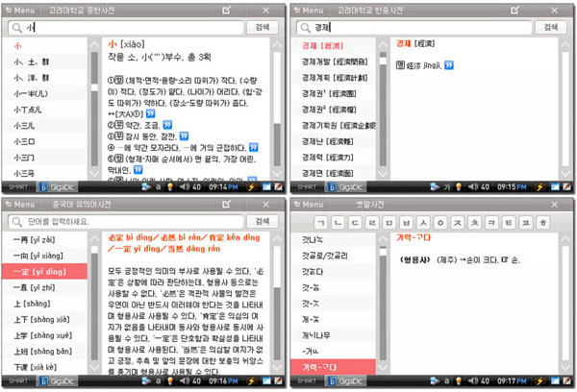Click the ㄴ consonant key in 옛말사전
577x392 pixels.
(339, 223)
